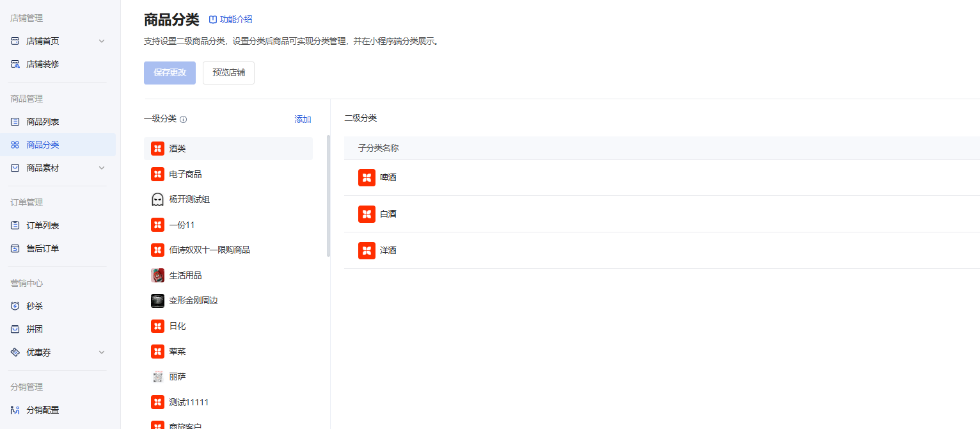Click the 商品素材 sidebar icon

coord(15,168)
